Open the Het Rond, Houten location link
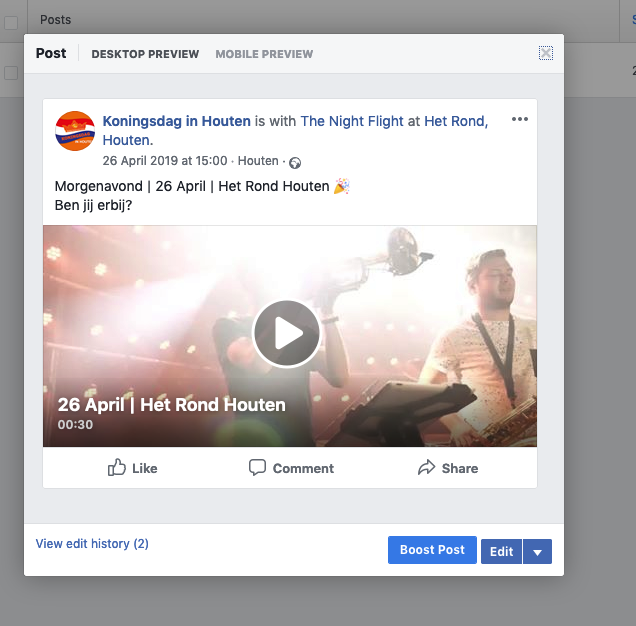This screenshot has width=636, height=626. [x=456, y=121]
